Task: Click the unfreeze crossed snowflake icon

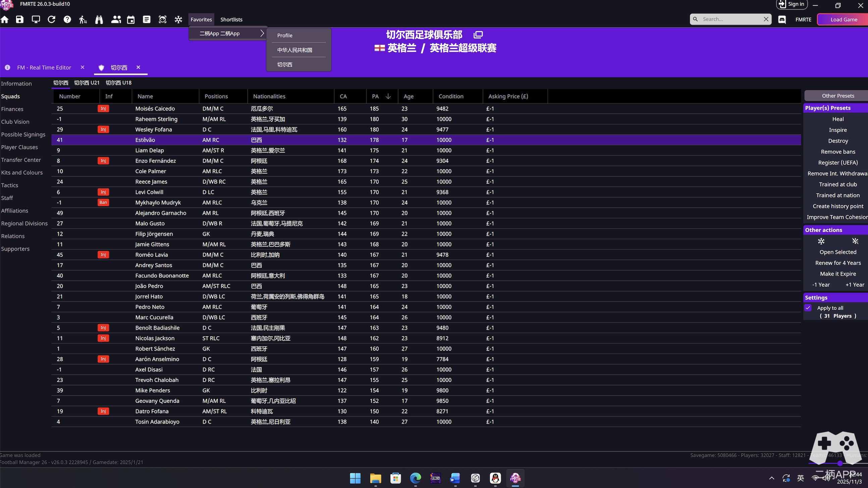Action: [855, 241]
